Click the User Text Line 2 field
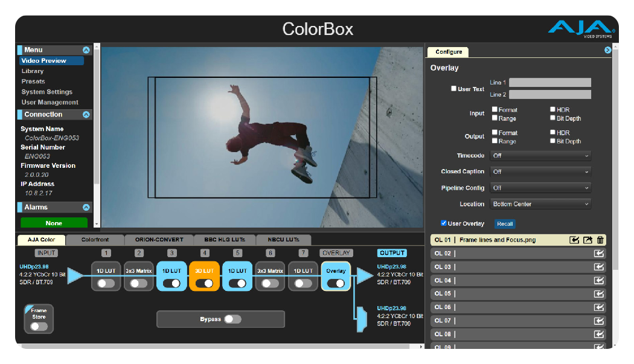 coord(550,95)
